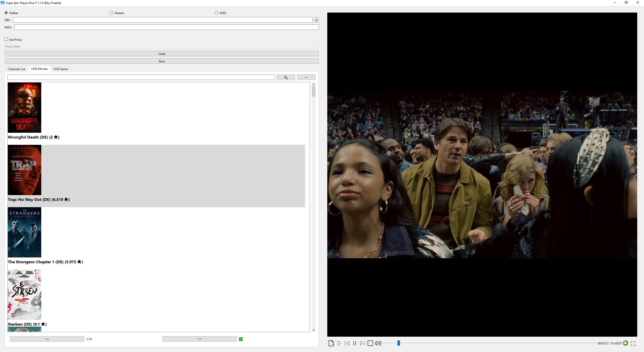Image resolution: width=644 pixels, height=352 pixels.
Task: Minimize the application window
Action: (615, 3)
